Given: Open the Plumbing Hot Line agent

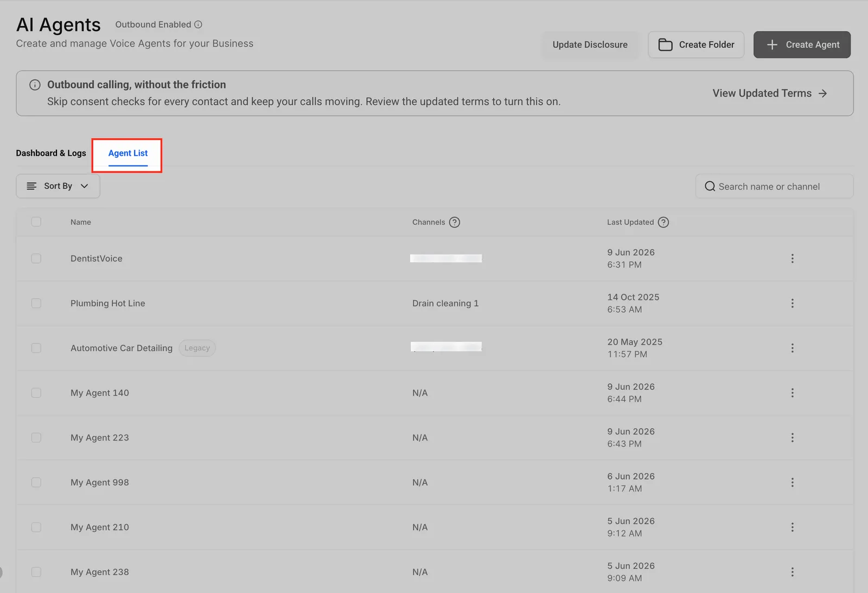Looking at the screenshot, I should click(108, 303).
